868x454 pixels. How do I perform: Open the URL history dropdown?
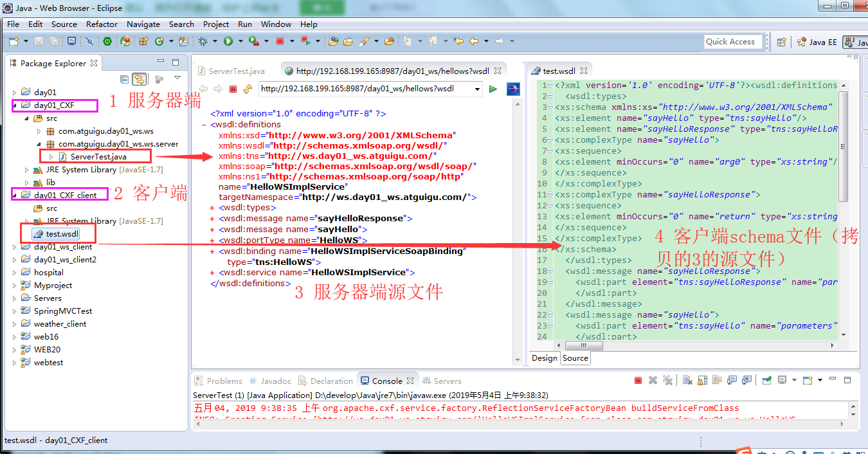click(476, 89)
